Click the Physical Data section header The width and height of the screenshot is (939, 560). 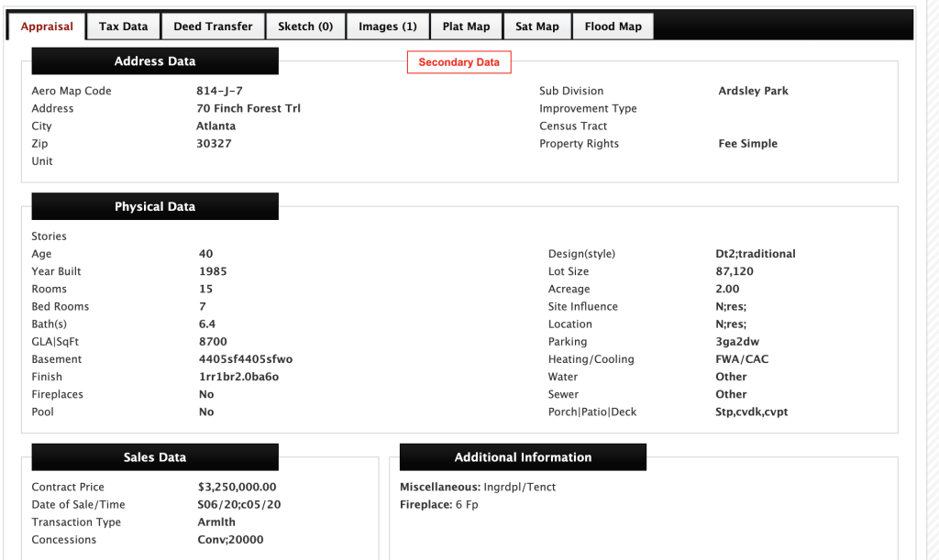tap(155, 206)
